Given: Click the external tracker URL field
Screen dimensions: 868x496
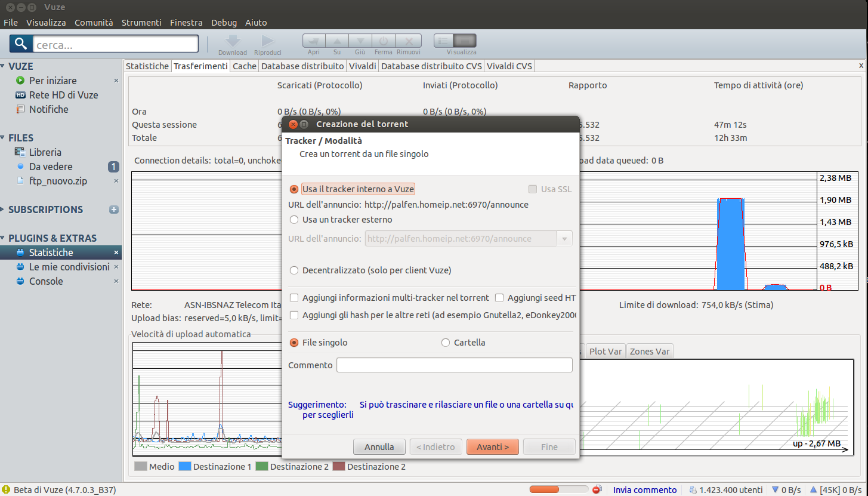Looking at the screenshot, I should [460, 239].
